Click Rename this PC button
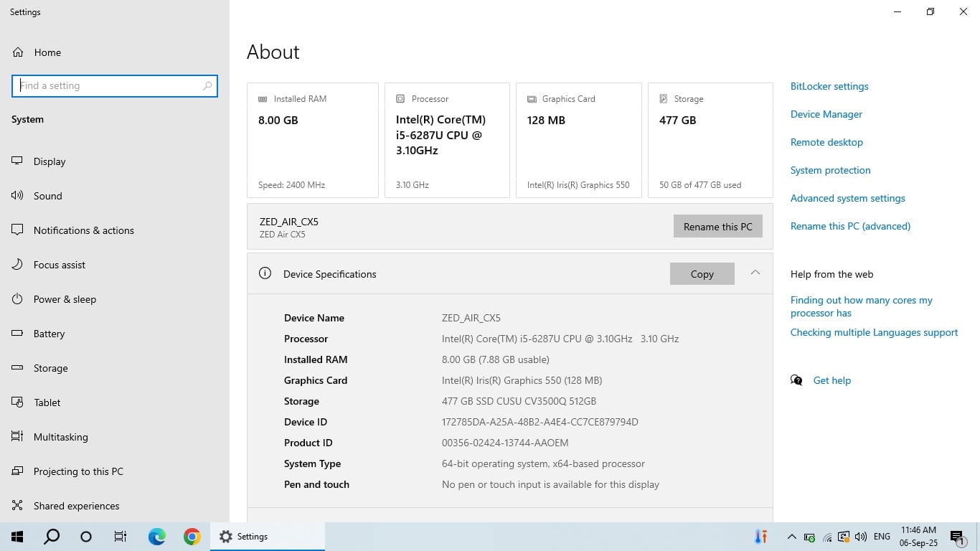The height and width of the screenshot is (551, 980). pos(718,227)
